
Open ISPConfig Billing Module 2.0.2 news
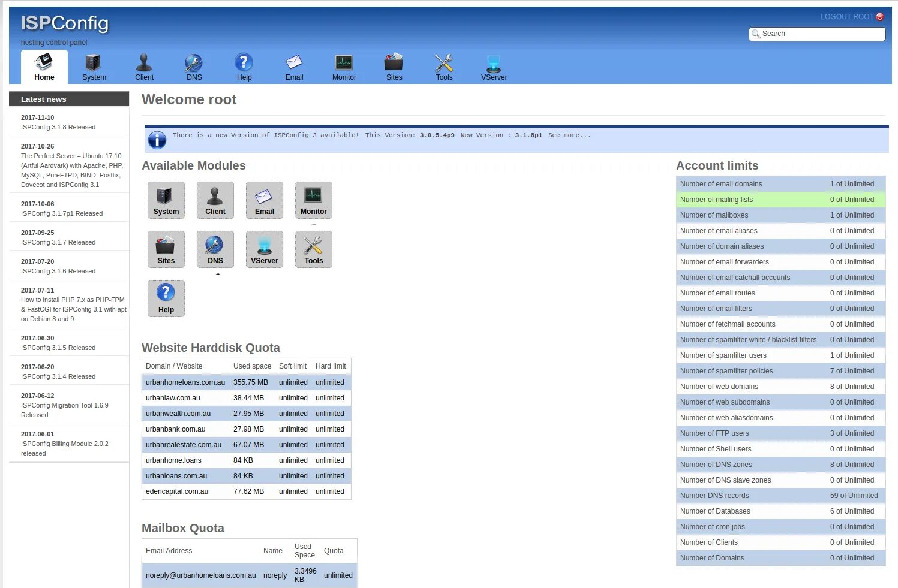[x=65, y=448]
